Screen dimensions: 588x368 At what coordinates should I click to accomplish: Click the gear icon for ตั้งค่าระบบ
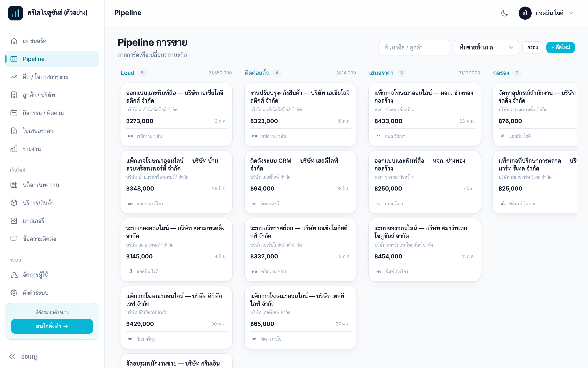14,293
